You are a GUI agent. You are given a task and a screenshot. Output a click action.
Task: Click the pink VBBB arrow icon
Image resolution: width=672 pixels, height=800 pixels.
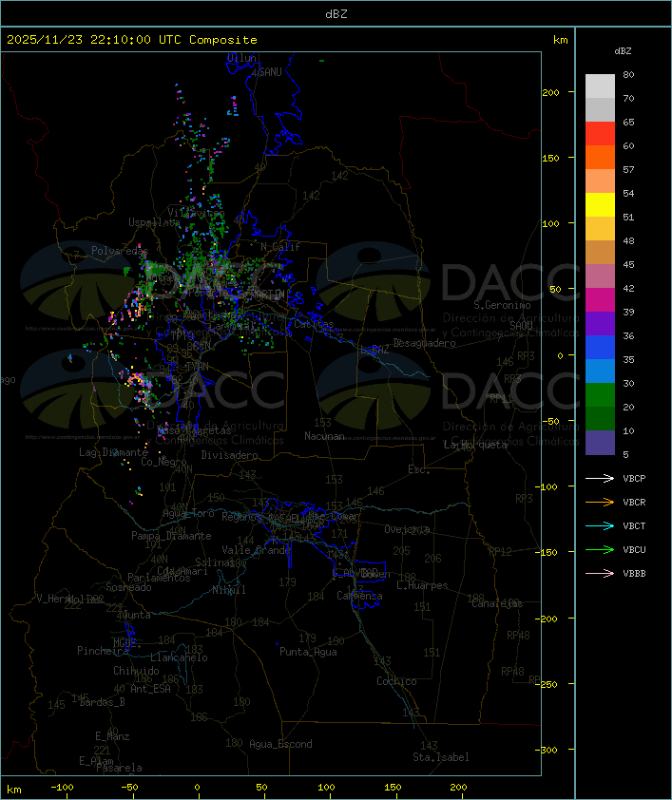[x=600, y=573]
